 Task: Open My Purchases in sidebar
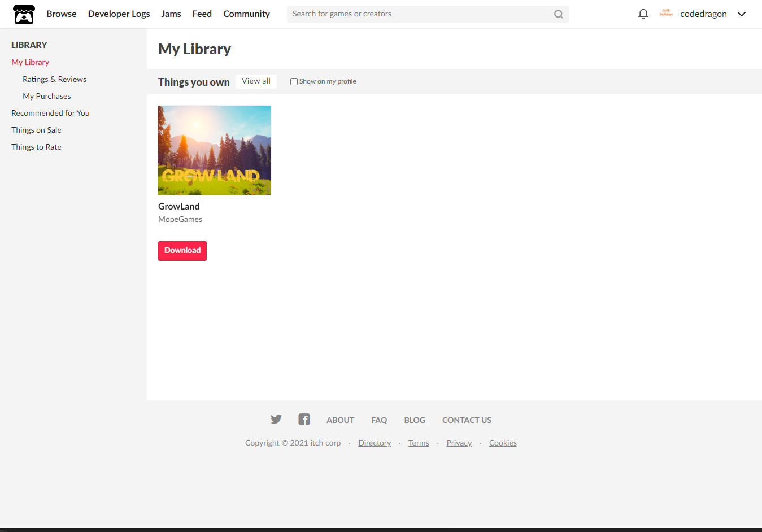(x=47, y=96)
